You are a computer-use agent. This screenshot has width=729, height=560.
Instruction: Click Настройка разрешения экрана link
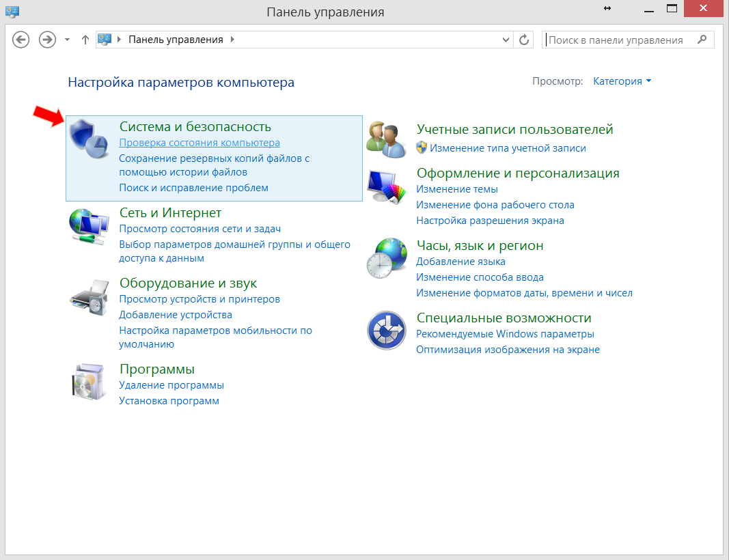click(x=491, y=221)
